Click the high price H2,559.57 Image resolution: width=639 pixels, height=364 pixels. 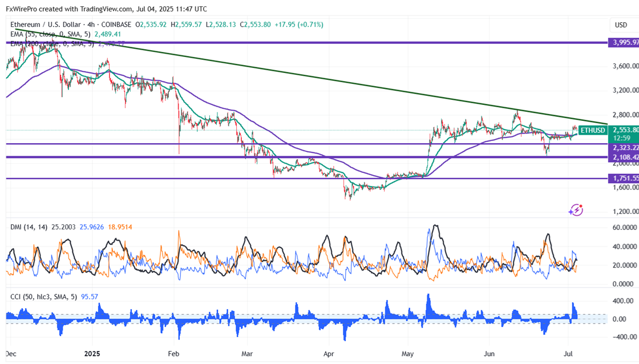pos(186,25)
